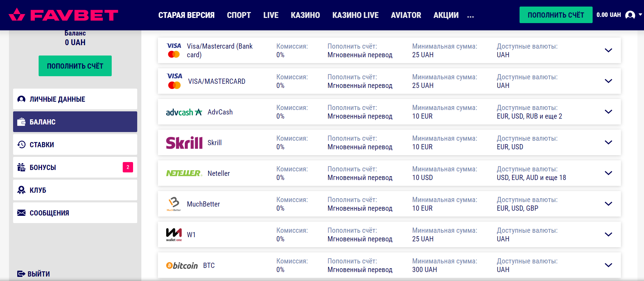The image size is (644, 281).
Task: Open the user profile avatar icon
Action: point(630,15)
